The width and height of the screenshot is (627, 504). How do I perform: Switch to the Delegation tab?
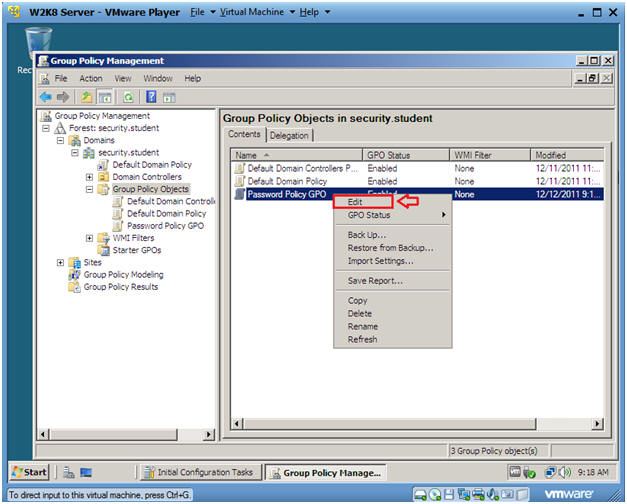(x=289, y=136)
